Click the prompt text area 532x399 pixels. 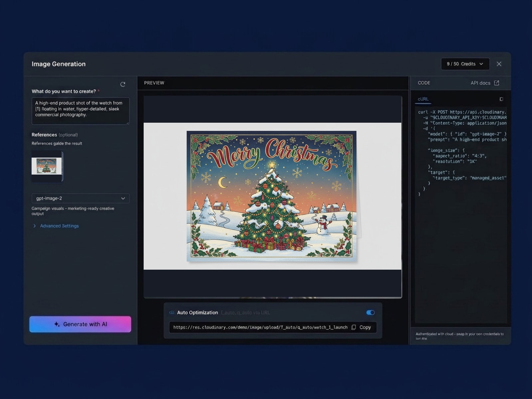[x=80, y=111]
